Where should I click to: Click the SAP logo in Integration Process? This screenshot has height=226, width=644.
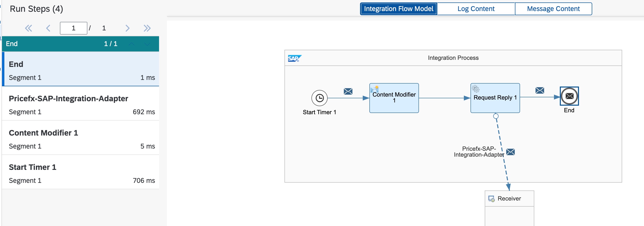coord(294,58)
